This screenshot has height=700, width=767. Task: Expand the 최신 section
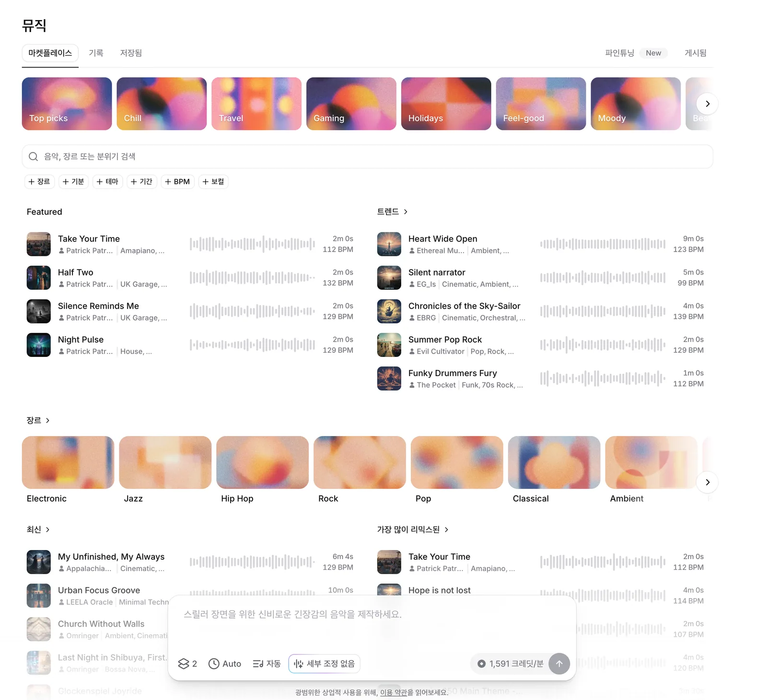38,530
